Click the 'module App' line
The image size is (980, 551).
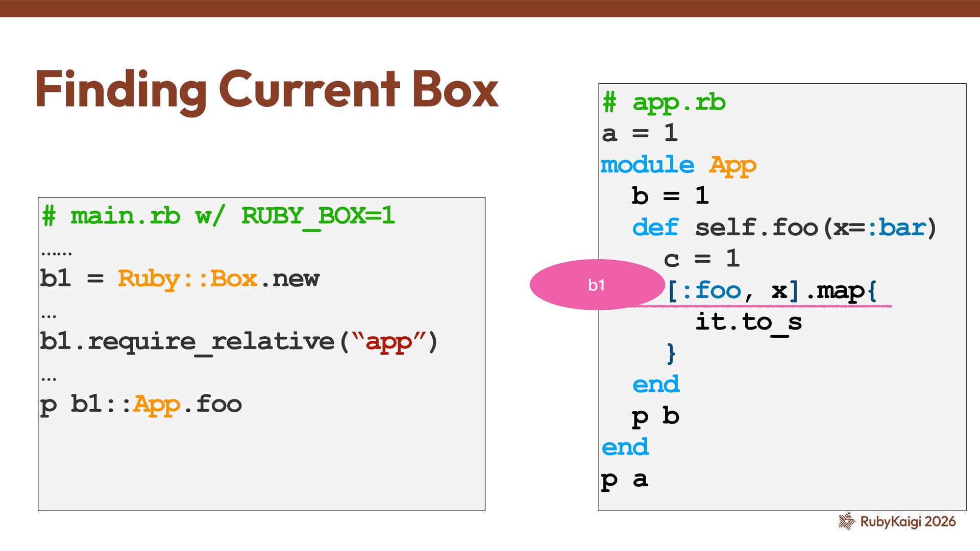678,165
